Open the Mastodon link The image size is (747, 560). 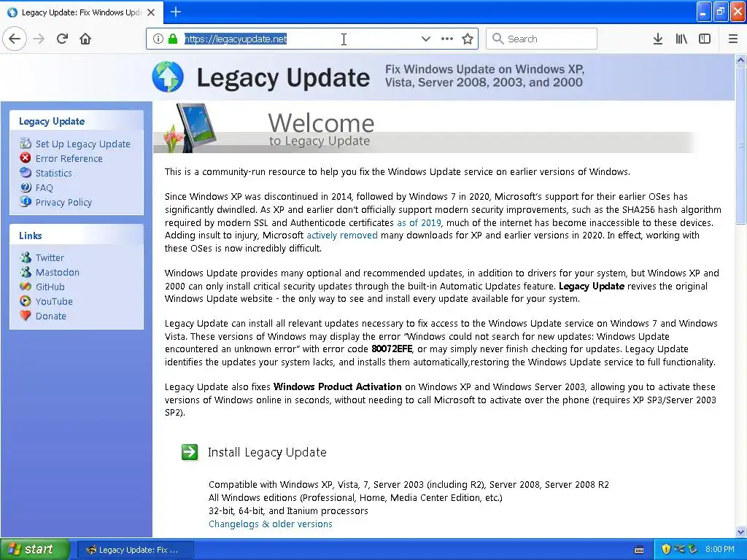pos(57,273)
